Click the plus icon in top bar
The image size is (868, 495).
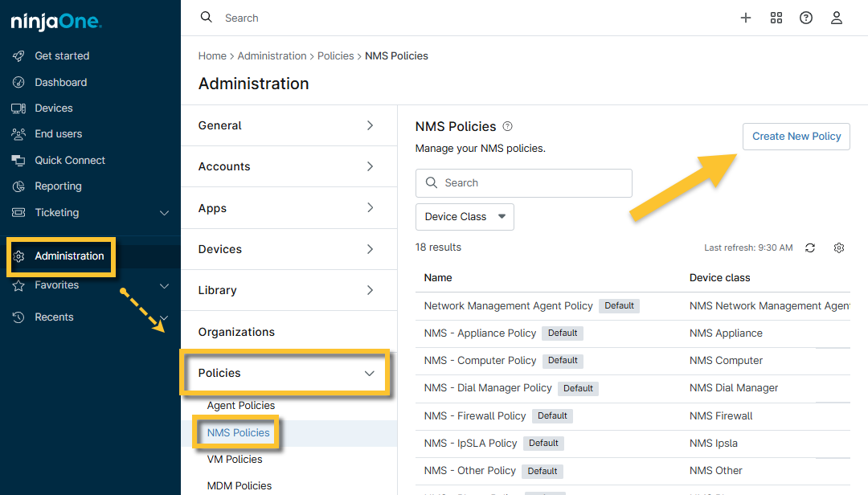click(x=746, y=18)
